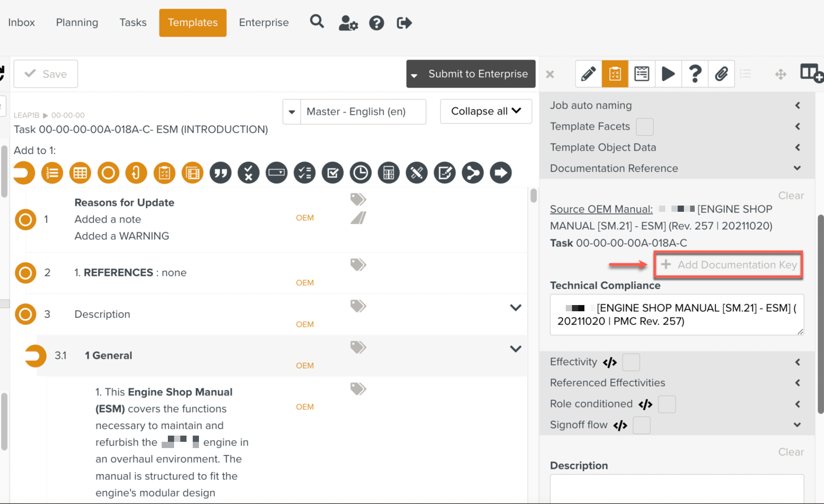Open the play/run icon in right toolbar
Screen dimensions: 824x504
pos(668,74)
